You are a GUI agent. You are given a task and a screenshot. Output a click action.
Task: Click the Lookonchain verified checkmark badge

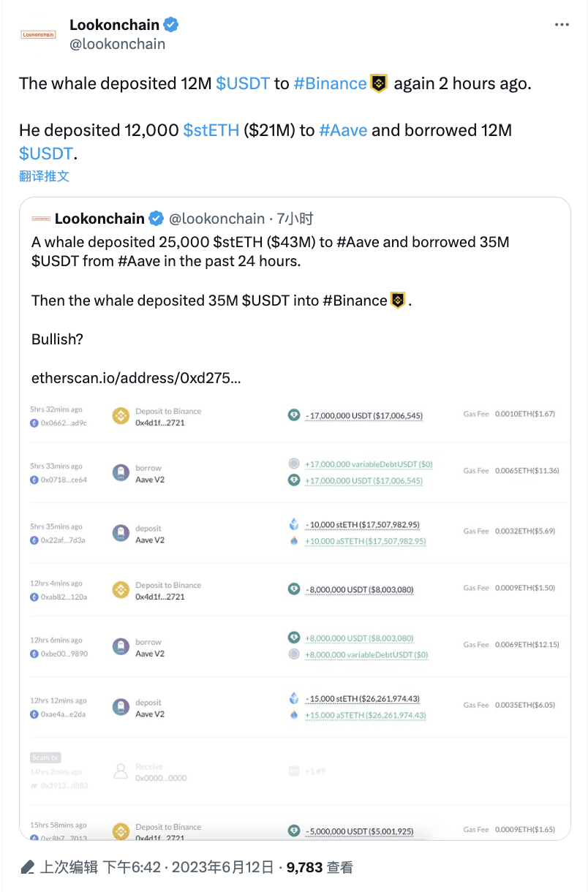170,24
